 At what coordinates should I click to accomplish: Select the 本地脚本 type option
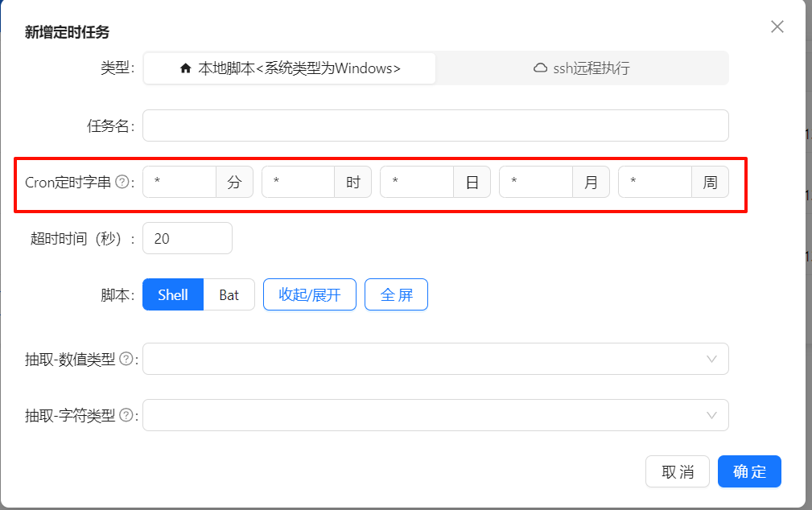point(290,68)
